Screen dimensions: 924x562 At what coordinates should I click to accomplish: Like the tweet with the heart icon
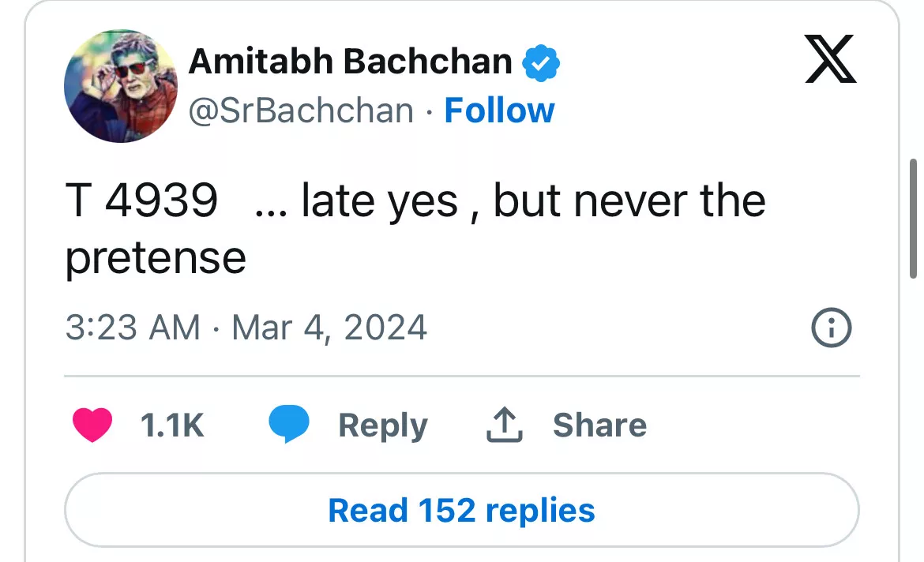pyautogui.click(x=92, y=425)
